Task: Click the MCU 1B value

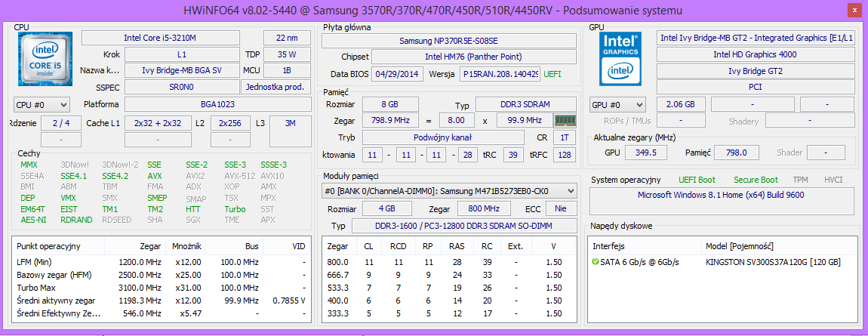Action: pos(287,70)
